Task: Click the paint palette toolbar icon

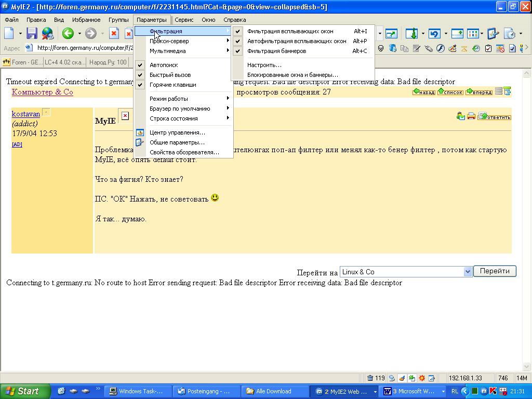Action: [453, 48]
